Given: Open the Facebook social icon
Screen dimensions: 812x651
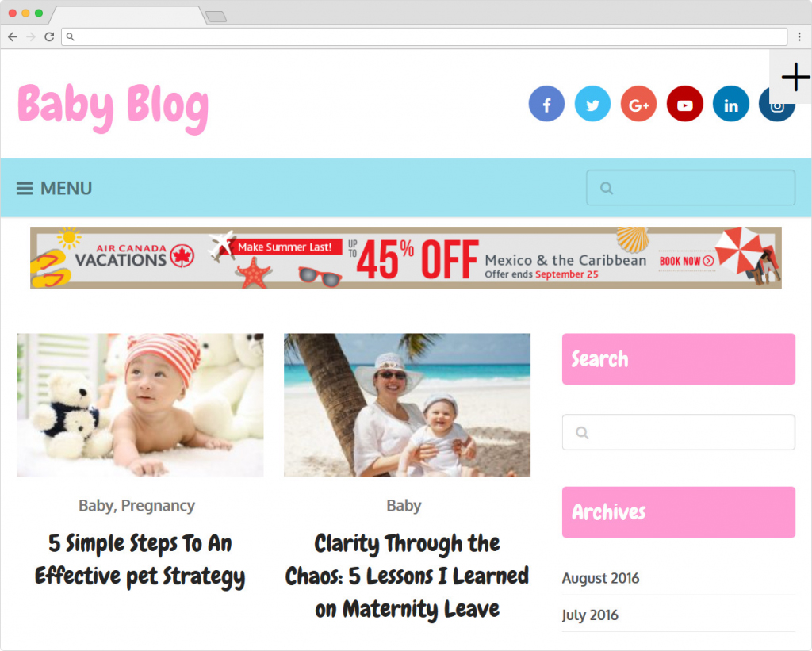Looking at the screenshot, I should click(546, 104).
